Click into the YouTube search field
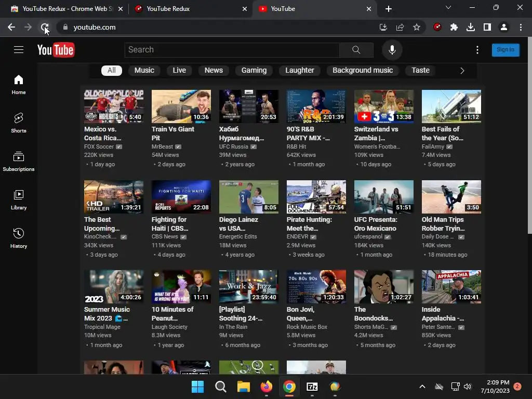The image size is (532, 399). pos(232,50)
